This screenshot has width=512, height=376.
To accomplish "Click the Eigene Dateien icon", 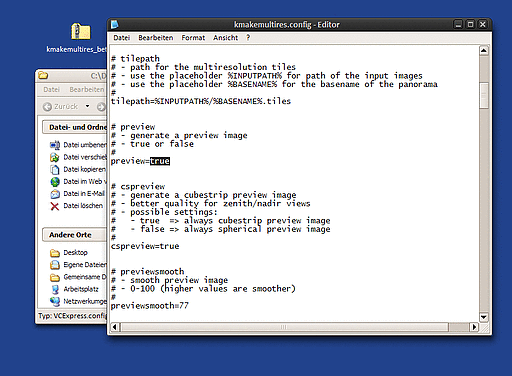I will click(x=55, y=265).
